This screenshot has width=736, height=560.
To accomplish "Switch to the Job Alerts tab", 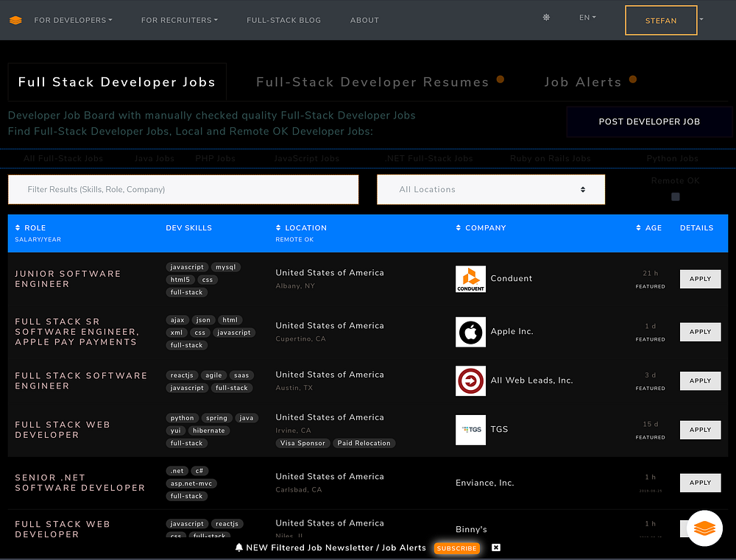I will (583, 82).
